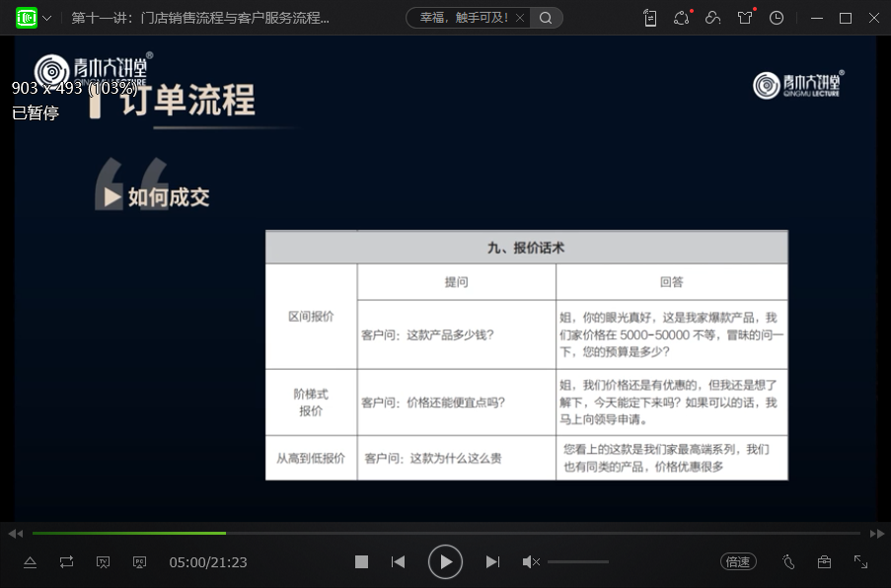Click the game controller icon in title bar
The height and width of the screenshot is (588, 891).
point(712,18)
